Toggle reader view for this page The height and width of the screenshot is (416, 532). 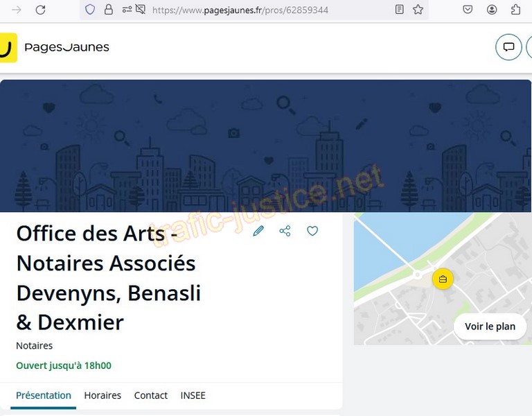click(x=399, y=10)
